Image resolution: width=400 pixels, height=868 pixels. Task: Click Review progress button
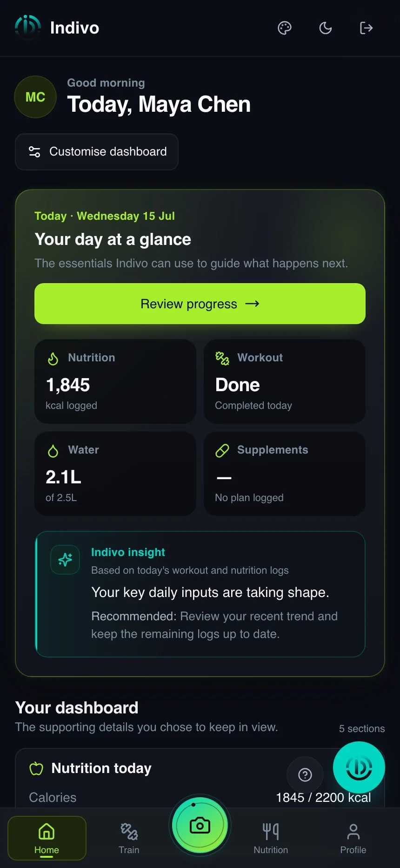point(200,304)
